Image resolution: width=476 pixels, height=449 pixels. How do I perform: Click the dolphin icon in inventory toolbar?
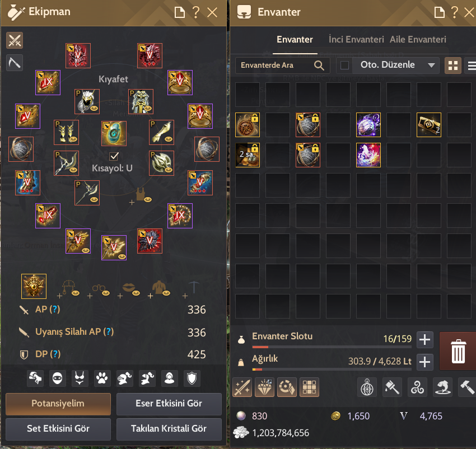point(442,387)
